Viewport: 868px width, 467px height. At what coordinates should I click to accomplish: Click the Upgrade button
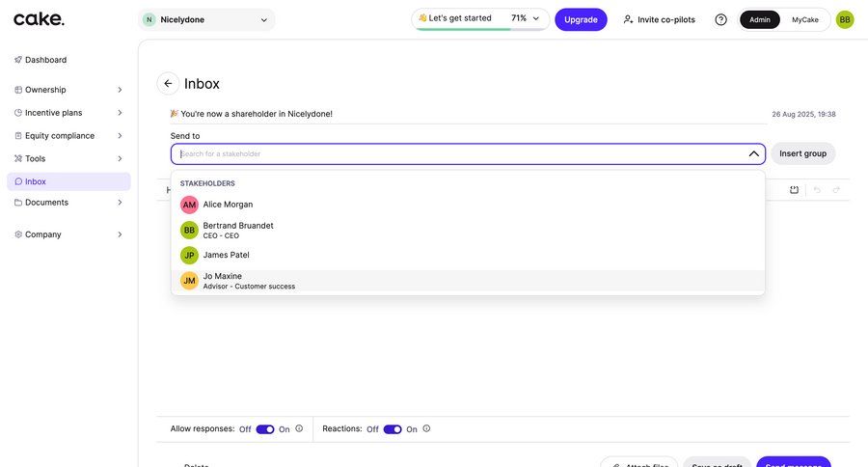pyautogui.click(x=581, y=19)
